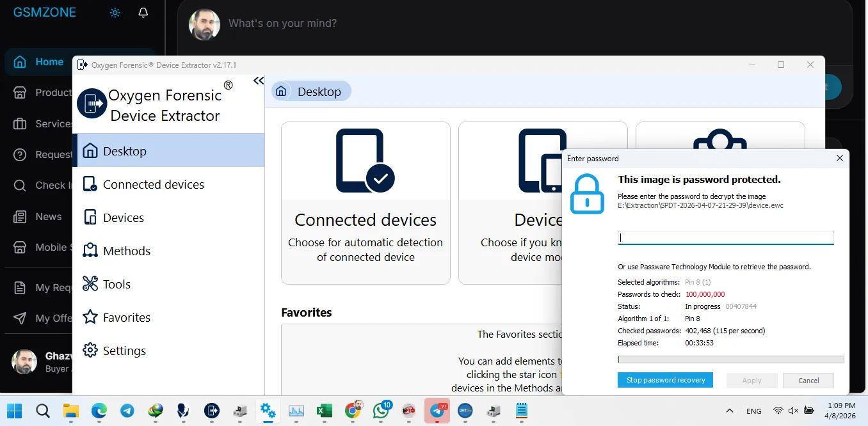Go to Home in GSMZONE menu
Screen dimensions: 868x426
point(49,62)
